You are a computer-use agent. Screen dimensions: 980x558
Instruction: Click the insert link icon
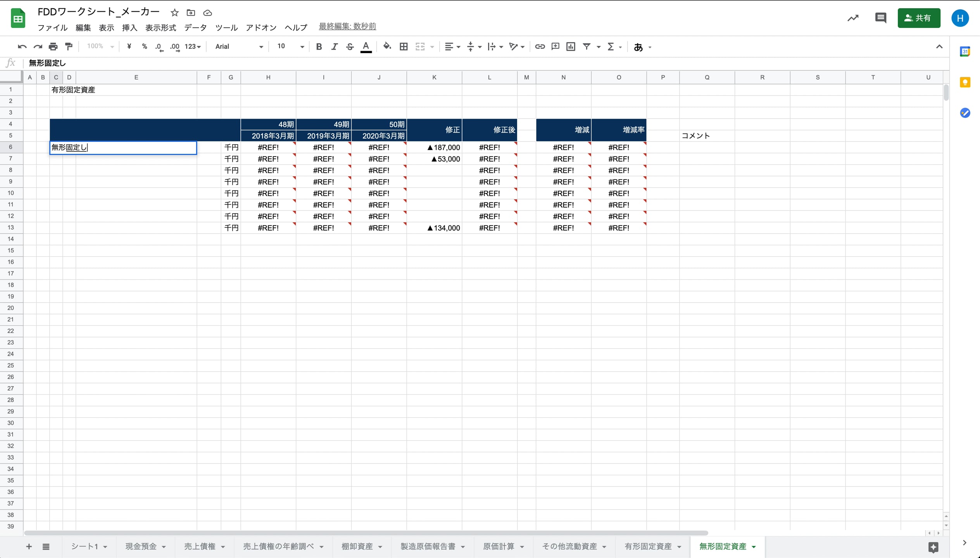[540, 46]
